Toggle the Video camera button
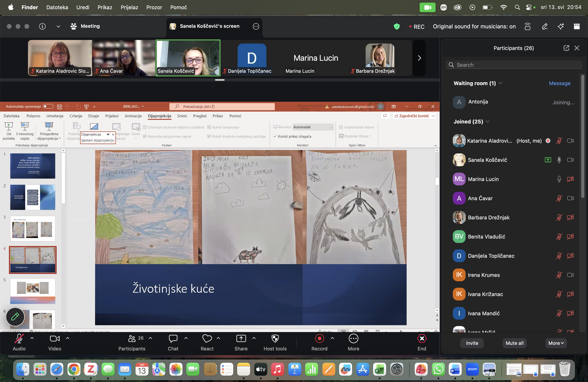 [55, 339]
